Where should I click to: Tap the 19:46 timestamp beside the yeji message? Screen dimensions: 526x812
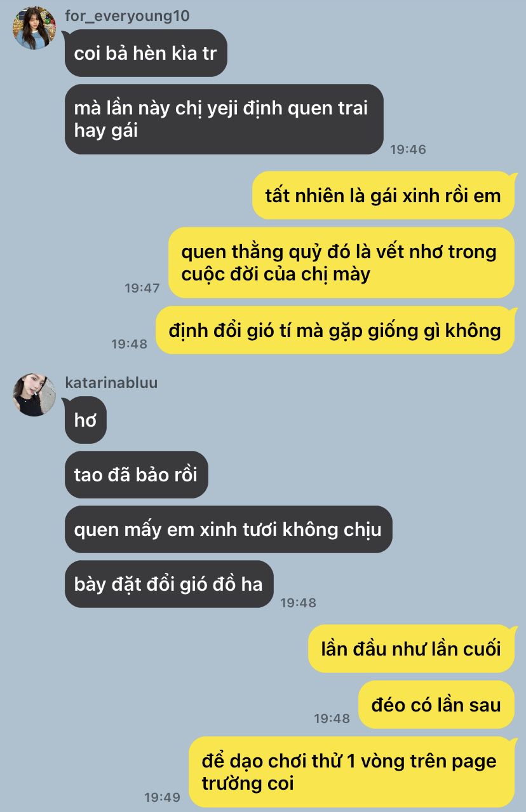408,150
